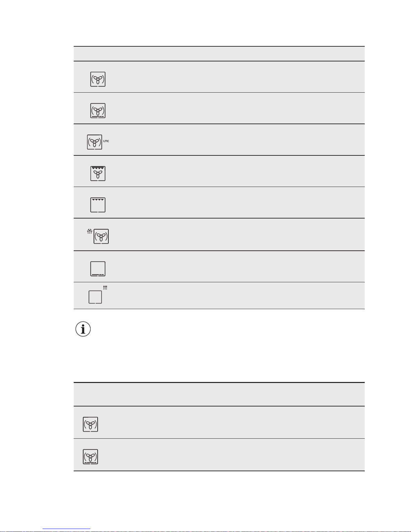This screenshot has width=411, height=532.
Task: Open the circled information icon
Action: point(83,329)
